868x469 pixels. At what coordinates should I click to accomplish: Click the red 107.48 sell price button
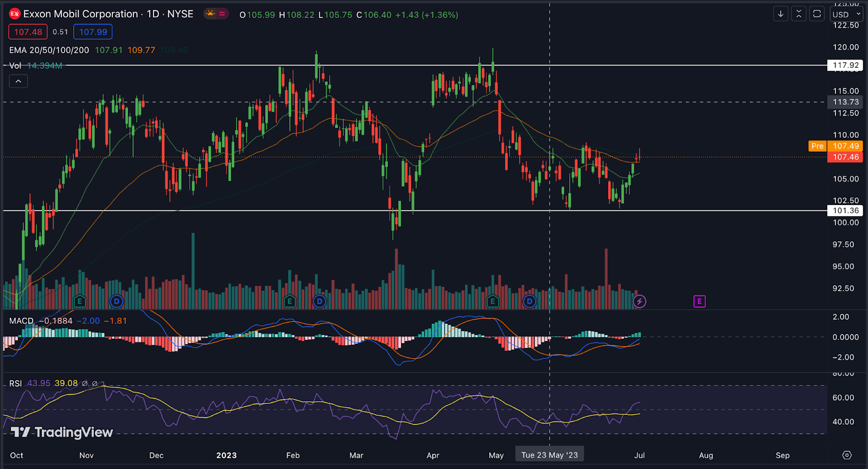coord(28,32)
